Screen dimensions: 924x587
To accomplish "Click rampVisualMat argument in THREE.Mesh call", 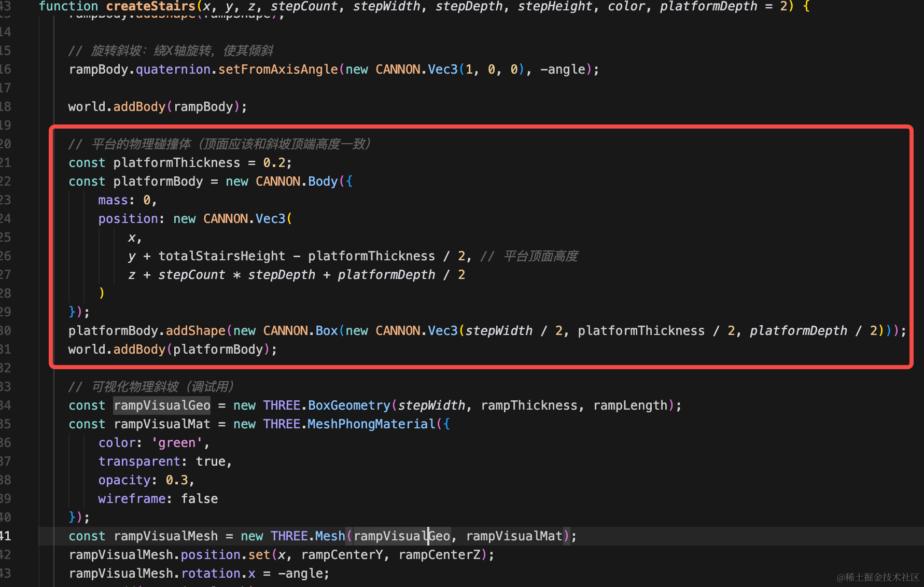I will (514, 536).
